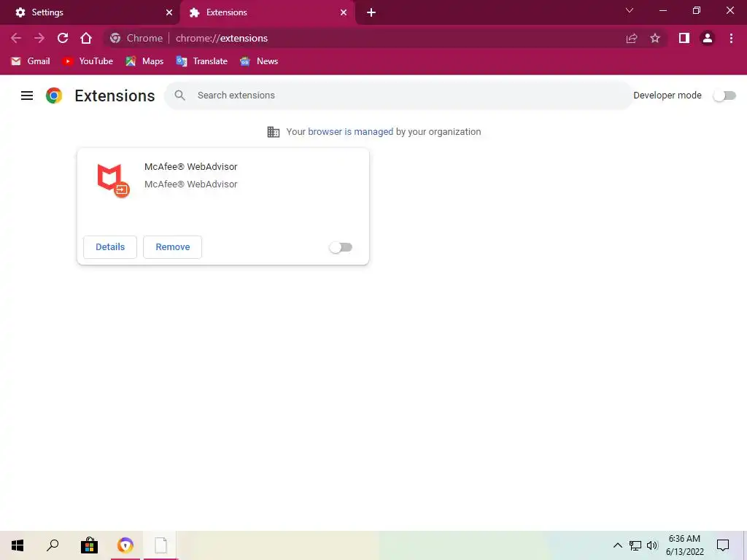Show hidden system tray icons
The width and height of the screenshot is (747, 560).
pyautogui.click(x=617, y=545)
